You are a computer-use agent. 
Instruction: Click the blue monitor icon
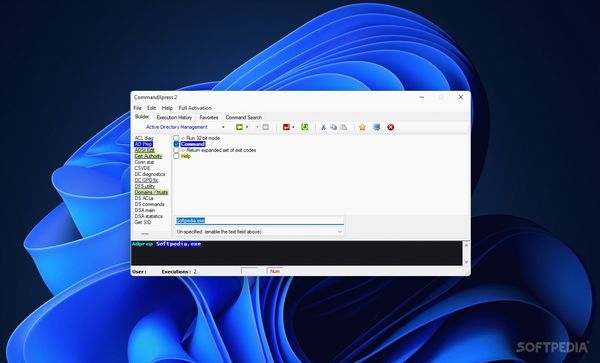pyautogui.click(x=377, y=127)
